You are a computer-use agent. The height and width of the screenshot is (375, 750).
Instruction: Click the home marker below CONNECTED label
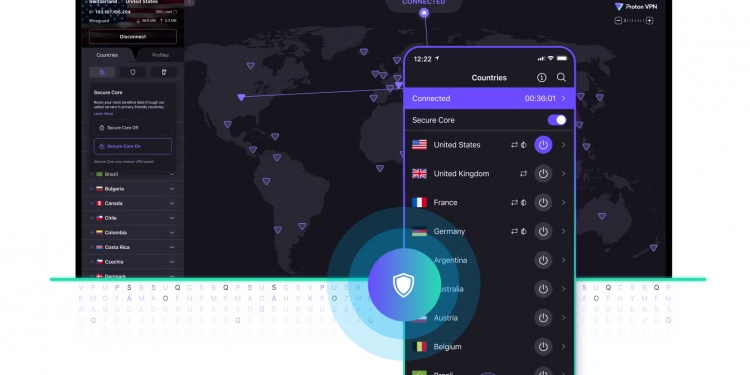pos(424,13)
